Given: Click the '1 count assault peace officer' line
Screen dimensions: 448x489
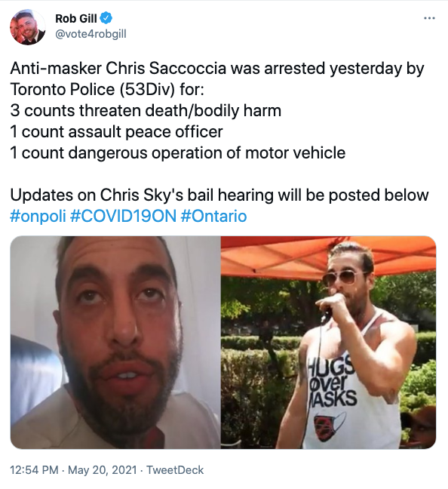Looking at the screenshot, I should (x=116, y=131).
